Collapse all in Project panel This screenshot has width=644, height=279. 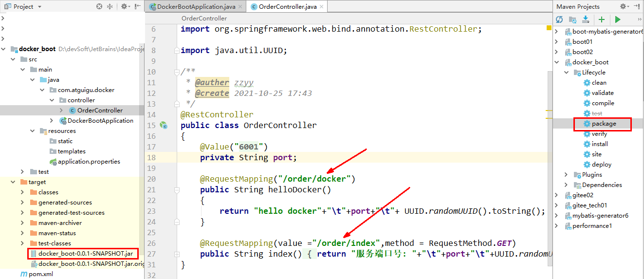pyautogui.click(x=110, y=6)
